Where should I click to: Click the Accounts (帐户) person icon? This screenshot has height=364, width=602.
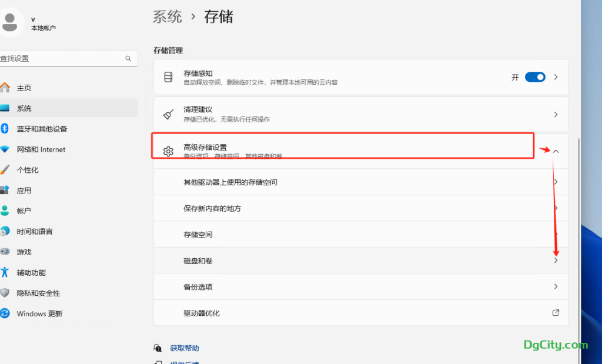pyautogui.click(x=5, y=211)
